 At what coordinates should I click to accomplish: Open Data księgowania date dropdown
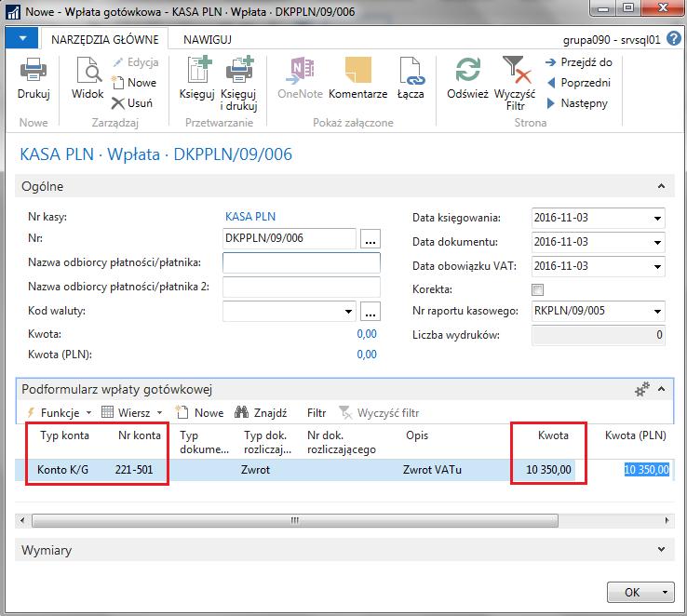click(x=657, y=218)
